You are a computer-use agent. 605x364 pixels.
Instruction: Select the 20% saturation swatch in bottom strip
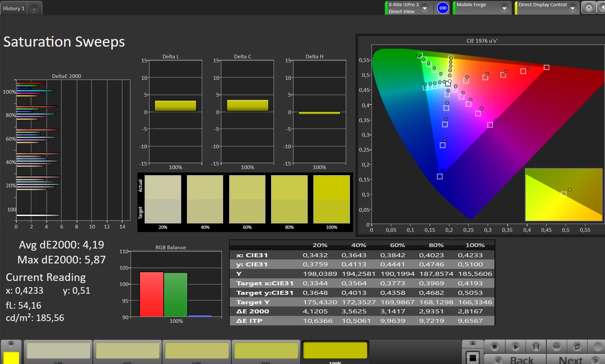pyautogui.click(x=58, y=351)
